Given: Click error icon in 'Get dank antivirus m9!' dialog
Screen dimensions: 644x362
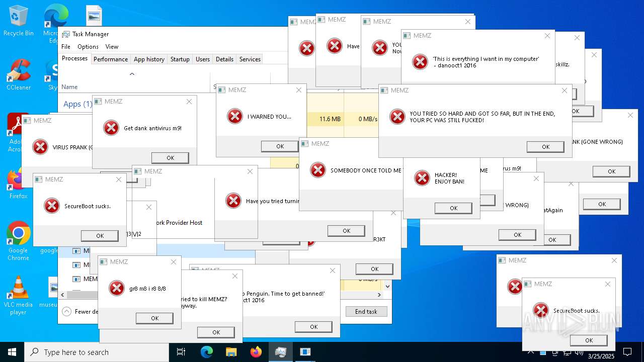Looking at the screenshot, I should click(111, 128).
